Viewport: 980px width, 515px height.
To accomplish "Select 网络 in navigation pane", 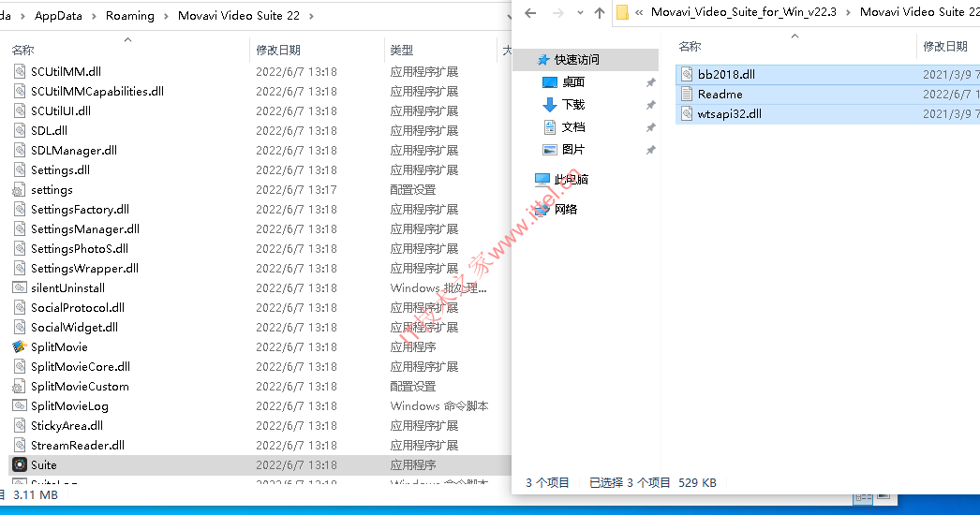I will (566, 210).
